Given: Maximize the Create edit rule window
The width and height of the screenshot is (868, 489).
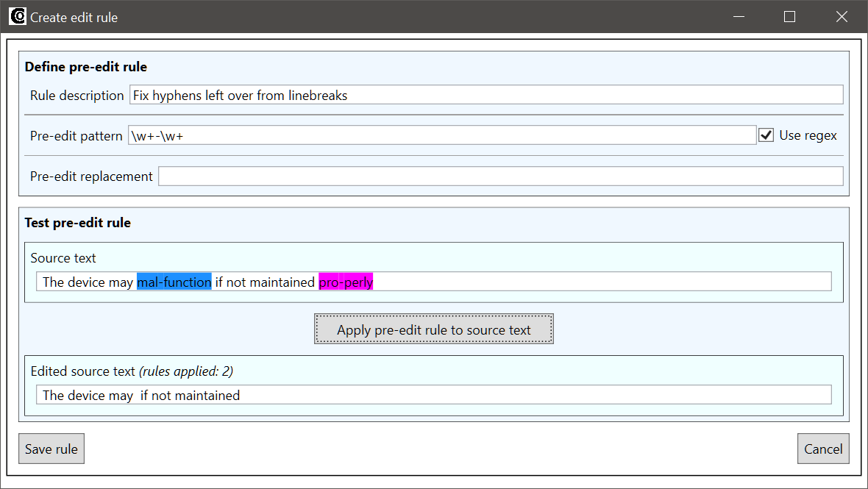Looking at the screenshot, I should (x=789, y=17).
